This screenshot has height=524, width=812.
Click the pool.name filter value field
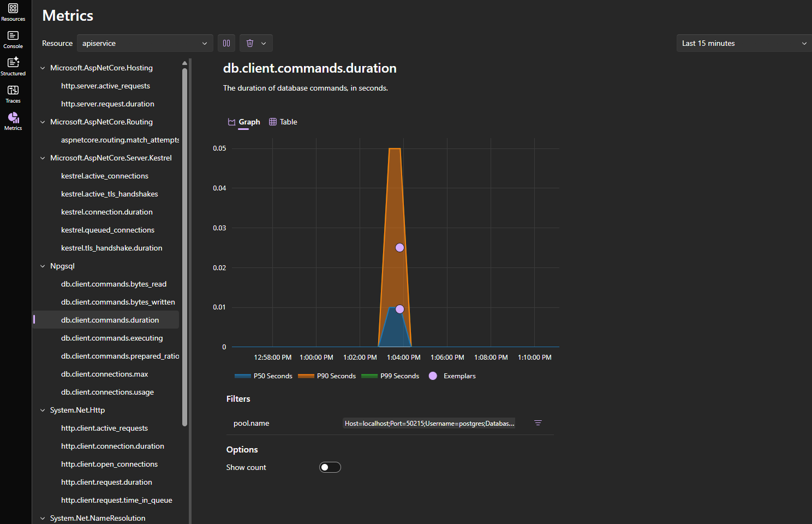428,423
